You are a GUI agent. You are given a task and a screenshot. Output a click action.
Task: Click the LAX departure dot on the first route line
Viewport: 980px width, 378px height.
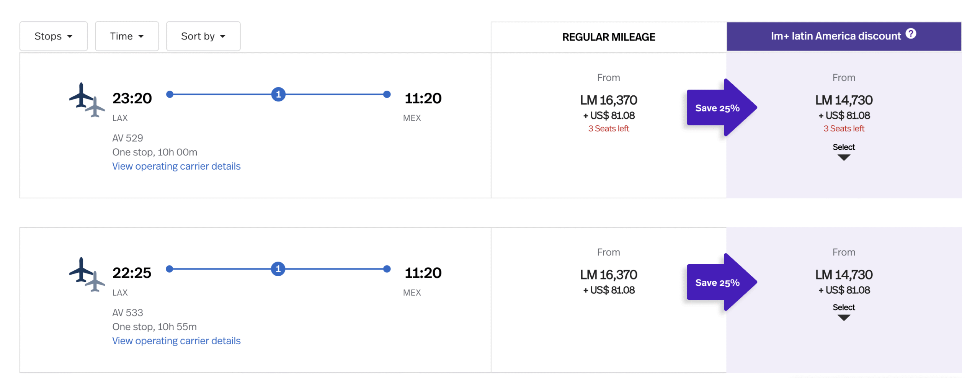pos(169,94)
